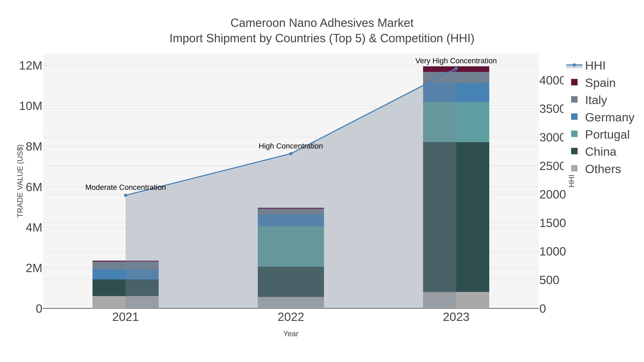The height and width of the screenshot is (362, 644).
Task: Click the vertical HHI right-axis title
Action: [x=572, y=181]
